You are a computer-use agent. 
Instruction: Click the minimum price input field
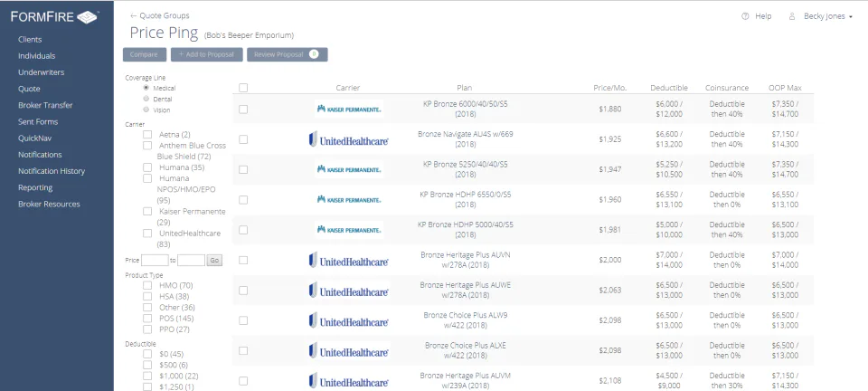click(x=155, y=261)
